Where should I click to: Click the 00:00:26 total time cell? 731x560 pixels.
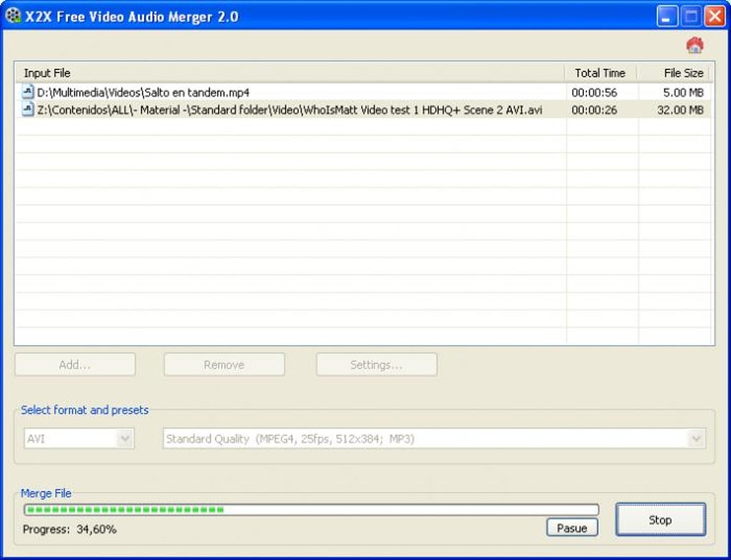pyautogui.click(x=594, y=110)
